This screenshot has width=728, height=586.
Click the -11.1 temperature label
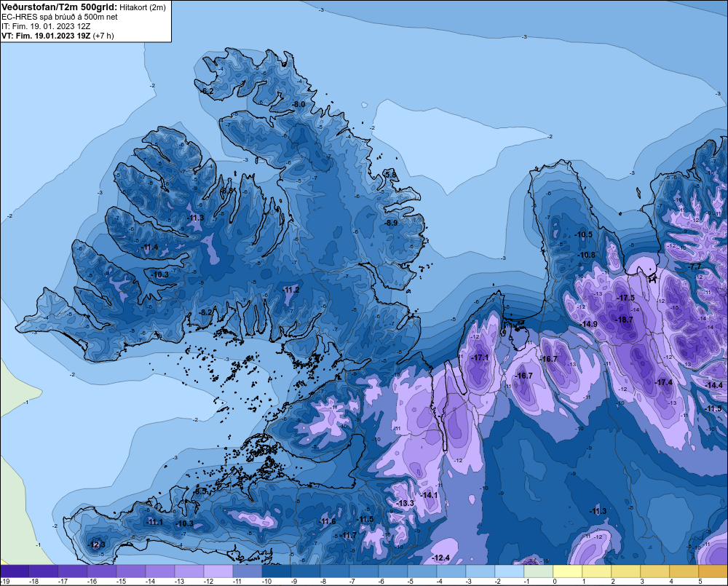[x=154, y=522]
